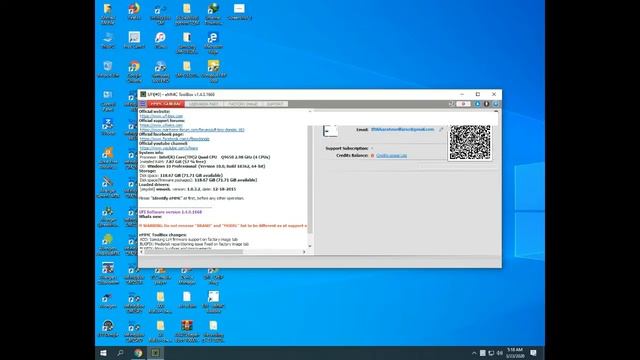Click the edit pencil beside the email

pos(441,129)
